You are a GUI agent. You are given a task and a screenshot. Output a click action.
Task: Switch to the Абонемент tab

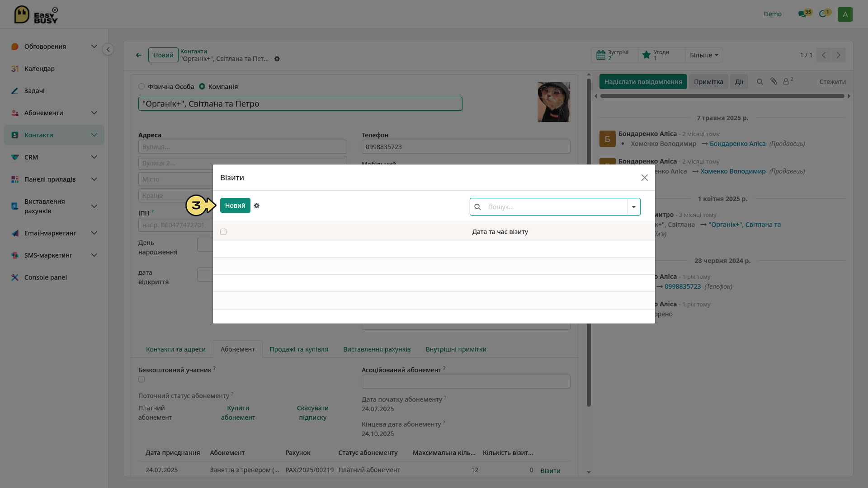(x=238, y=349)
